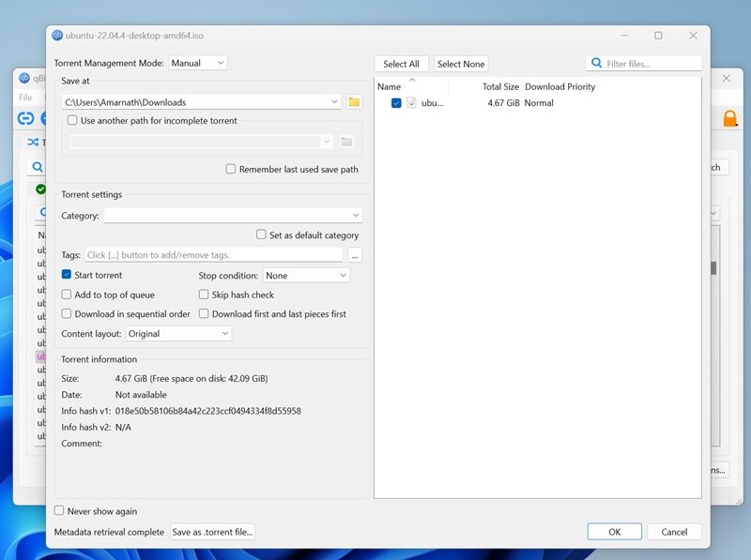
Task: Deselect the ubuntu file checkbox in the file list
Action: pos(396,103)
